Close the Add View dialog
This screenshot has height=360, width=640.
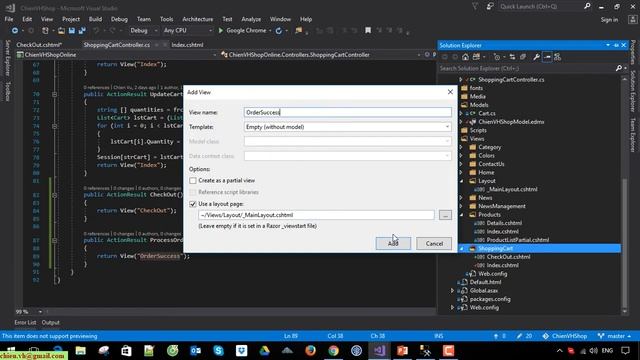click(450, 92)
